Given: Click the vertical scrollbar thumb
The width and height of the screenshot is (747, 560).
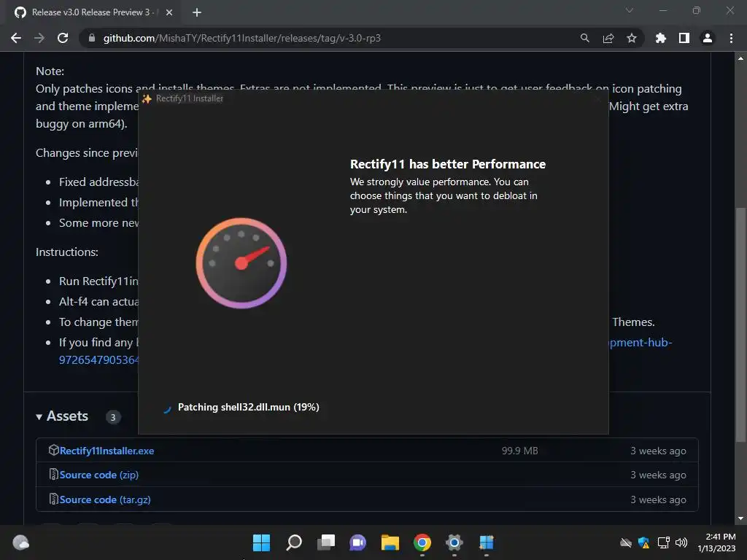Looking at the screenshot, I should click(740, 325).
